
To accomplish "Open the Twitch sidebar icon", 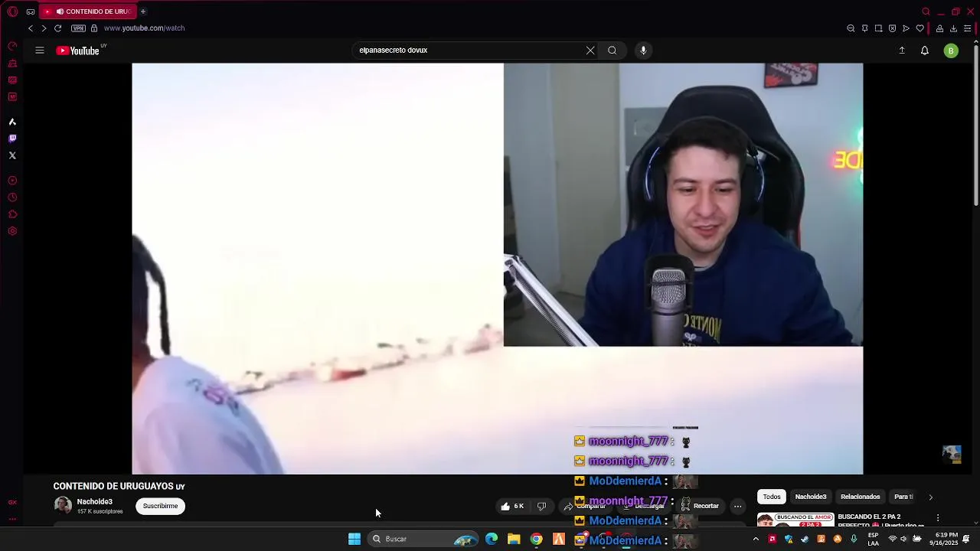I will 12,139.
